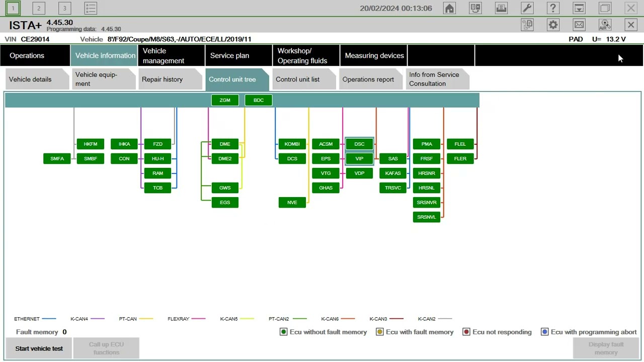Click the Ecu without fault memory indicator
The width and height of the screenshot is (644, 362).
pos(283,332)
